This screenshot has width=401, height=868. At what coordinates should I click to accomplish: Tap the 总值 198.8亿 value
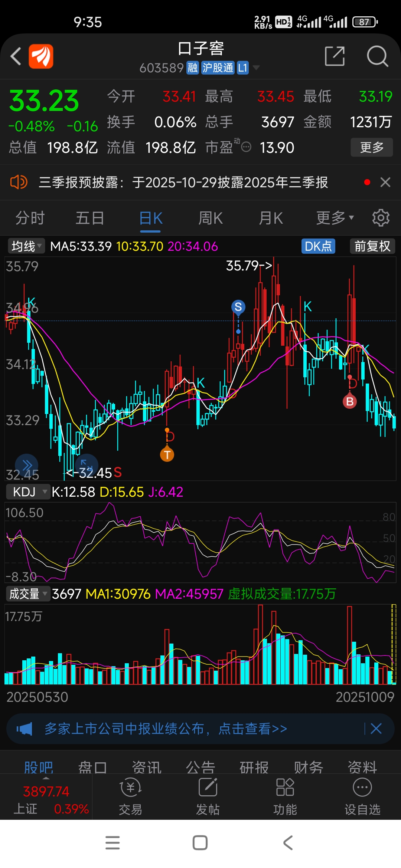pos(72,147)
